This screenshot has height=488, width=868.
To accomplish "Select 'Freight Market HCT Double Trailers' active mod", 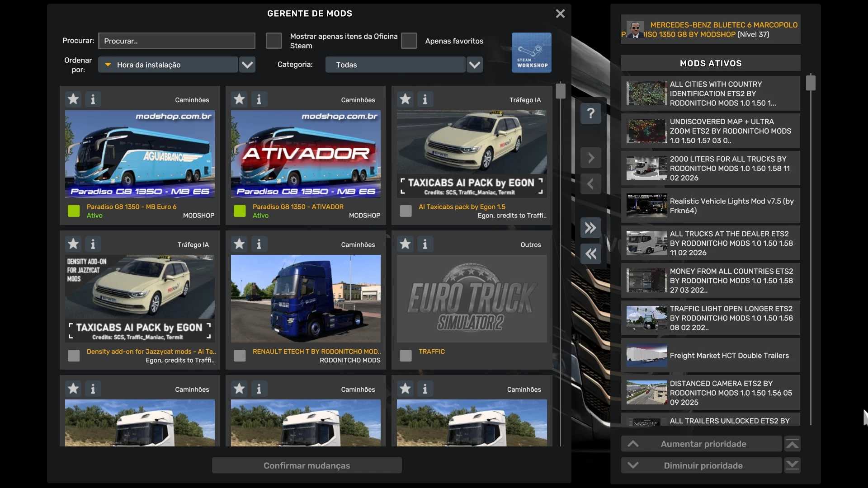I will click(x=710, y=356).
